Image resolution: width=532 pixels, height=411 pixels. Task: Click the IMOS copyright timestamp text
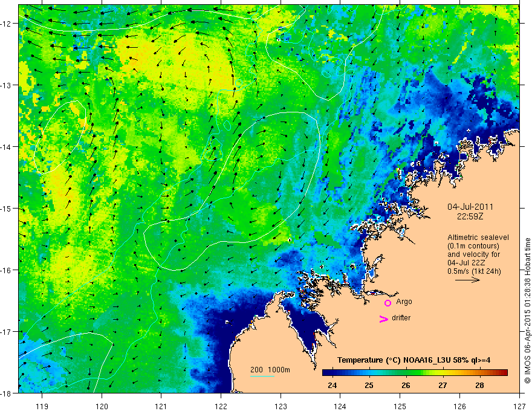click(x=528, y=310)
